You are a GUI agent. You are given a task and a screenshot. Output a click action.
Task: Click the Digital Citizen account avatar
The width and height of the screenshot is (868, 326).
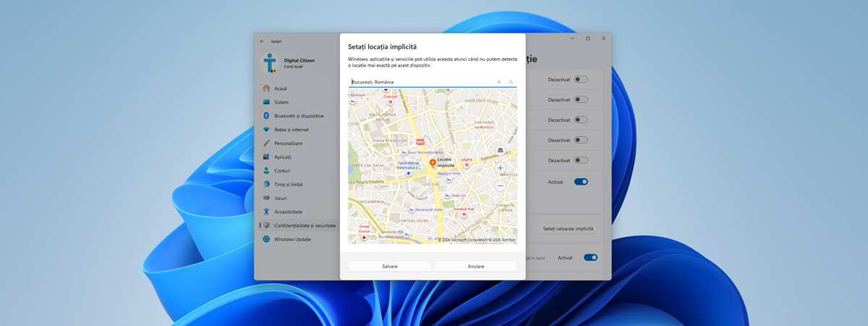pyautogui.click(x=270, y=63)
